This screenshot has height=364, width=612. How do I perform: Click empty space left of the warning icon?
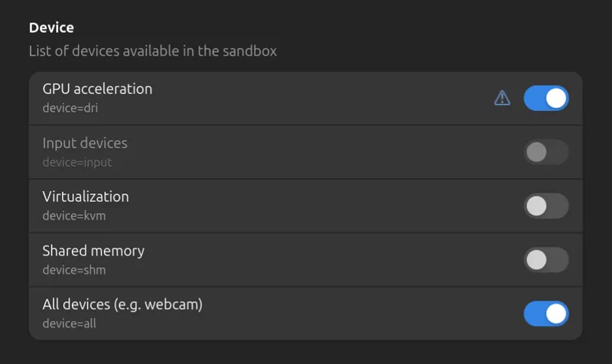click(x=320, y=98)
